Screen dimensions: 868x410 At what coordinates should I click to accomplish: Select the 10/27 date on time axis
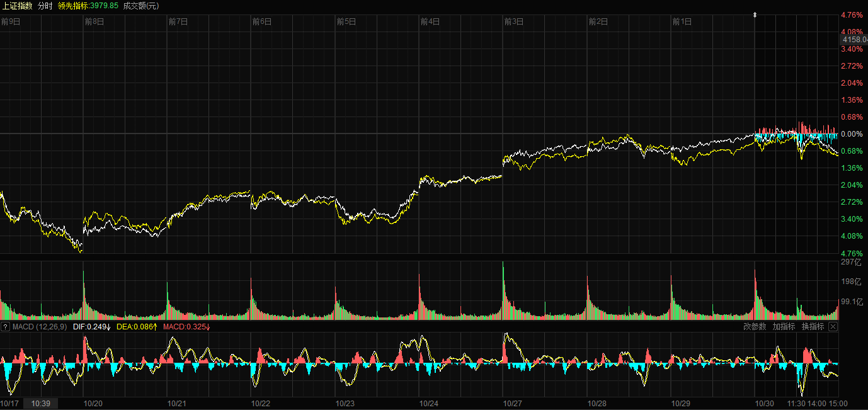(x=513, y=403)
